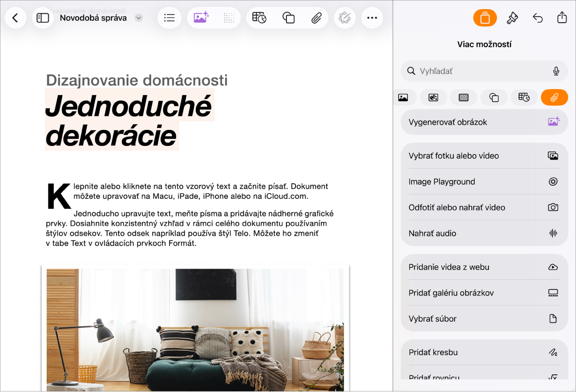Open the share icon

click(562, 17)
